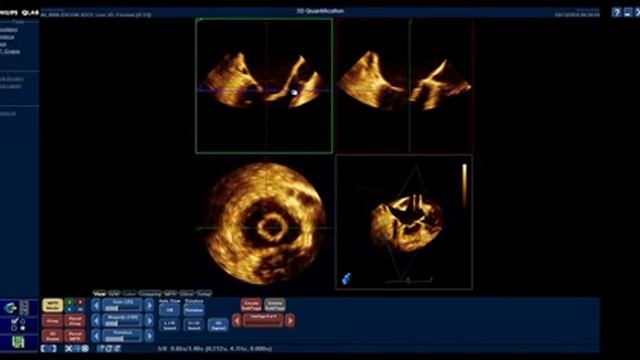640x360 pixels.
Task: Click the timing readout text in the status bar
Action: tap(215, 349)
